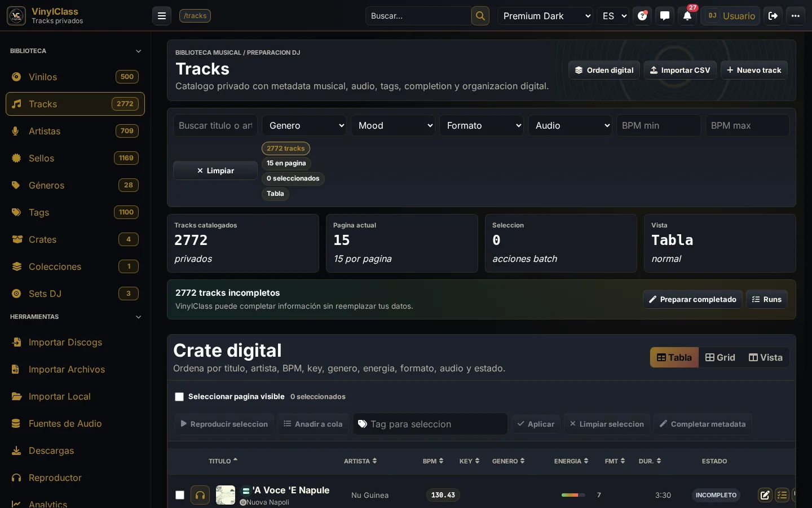Open the DJ Usuario profile menu
The height and width of the screenshot is (508, 812).
tap(730, 16)
